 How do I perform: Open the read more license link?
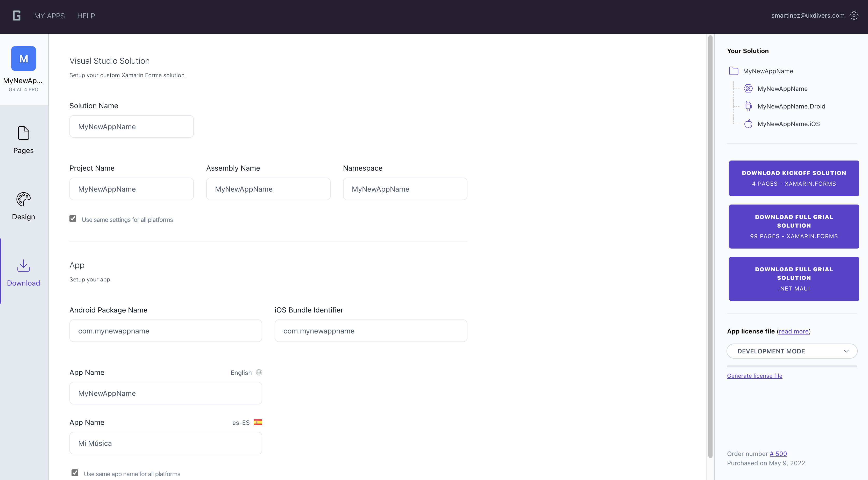coord(794,331)
